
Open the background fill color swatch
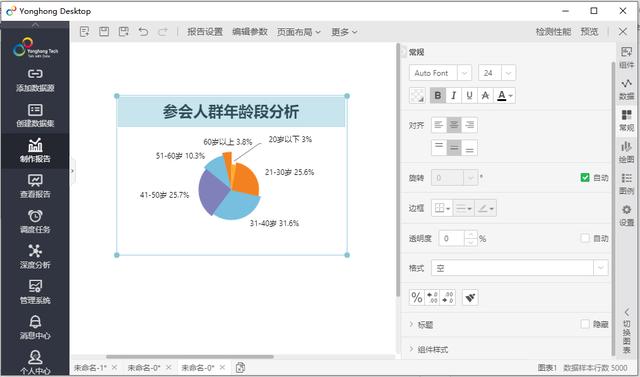pyautogui.click(x=417, y=95)
